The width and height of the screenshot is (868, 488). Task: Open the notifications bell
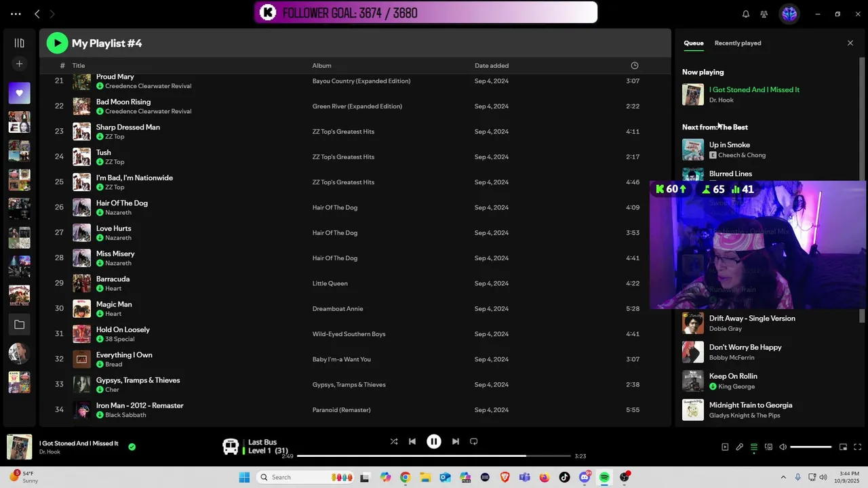745,14
